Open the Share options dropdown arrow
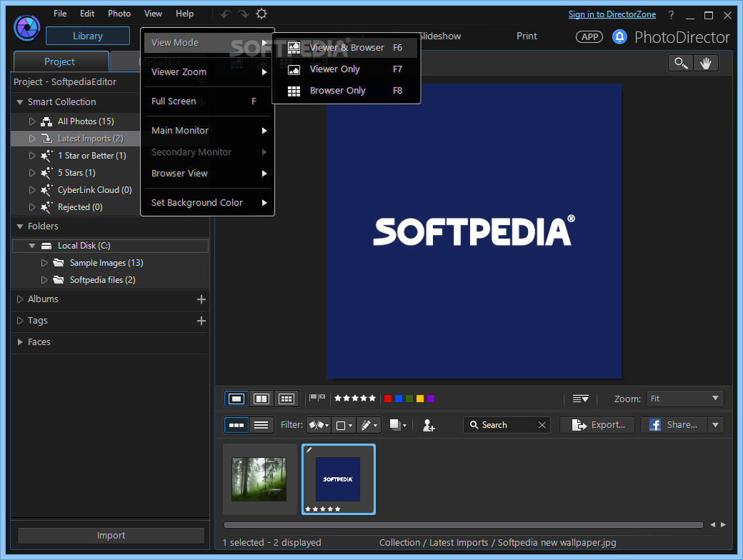This screenshot has height=560, width=743. (716, 425)
